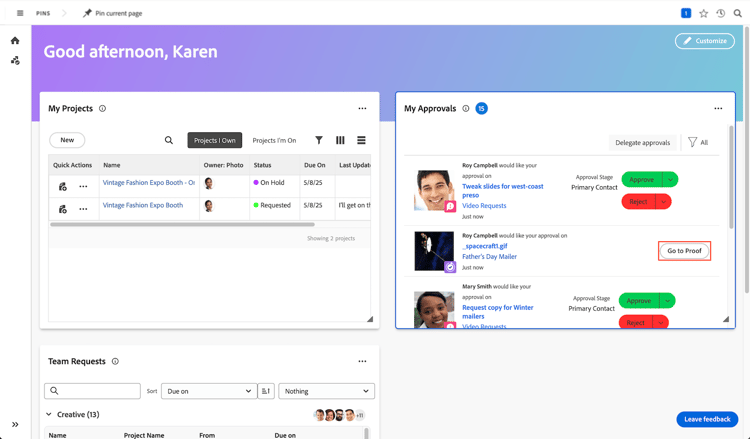Viewport: 750px width, 439px height.
Task: Open global search magnifier in top bar
Action: coord(738,13)
